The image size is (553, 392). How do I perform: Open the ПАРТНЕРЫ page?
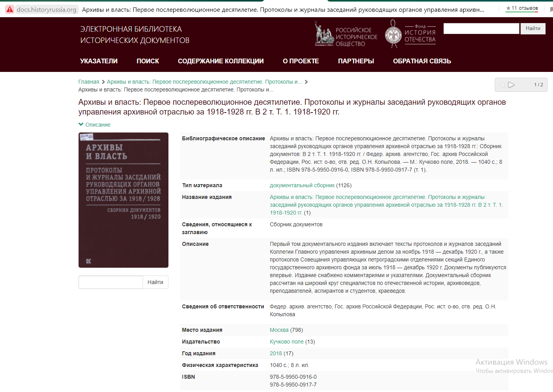click(356, 61)
